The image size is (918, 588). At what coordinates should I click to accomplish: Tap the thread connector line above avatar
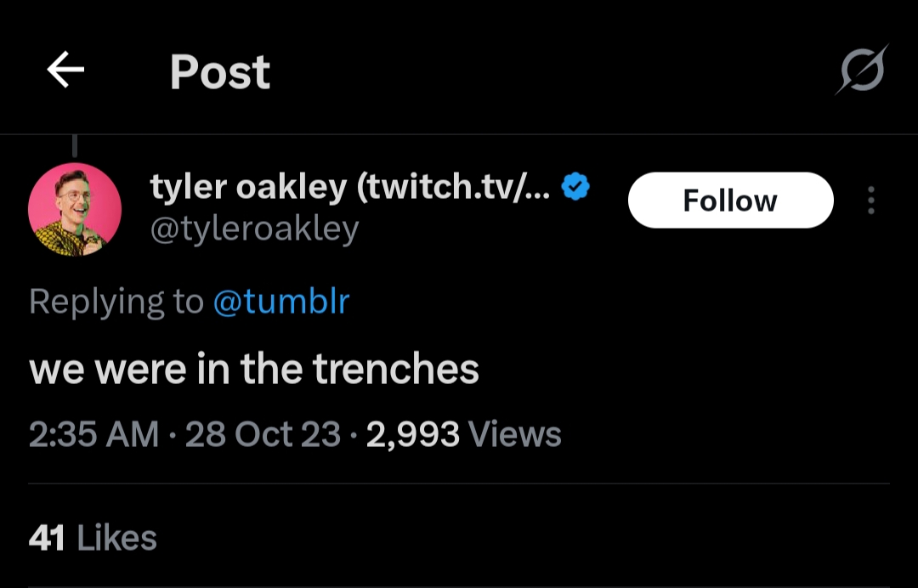(75, 146)
